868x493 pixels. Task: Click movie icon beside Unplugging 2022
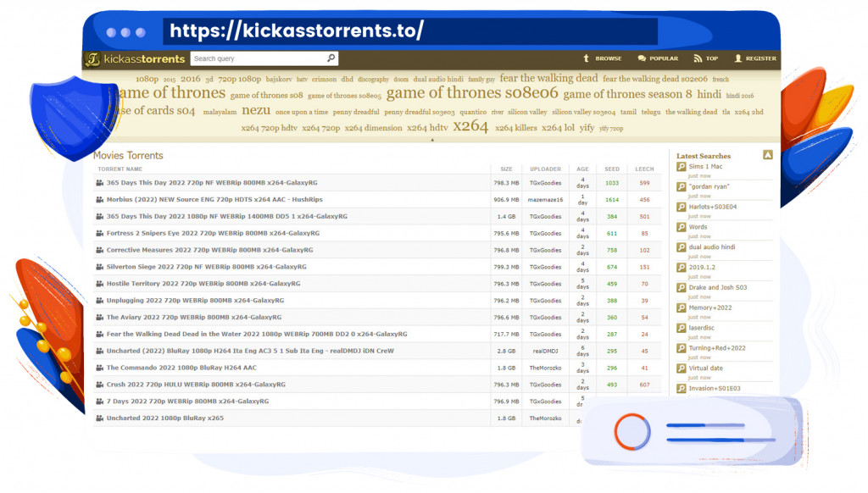(100, 301)
